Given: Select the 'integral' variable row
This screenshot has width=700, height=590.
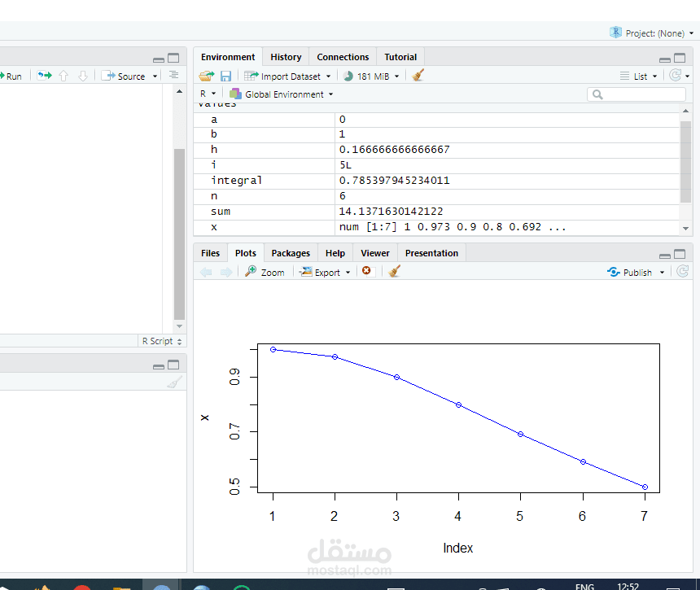Looking at the screenshot, I should coord(436,181).
